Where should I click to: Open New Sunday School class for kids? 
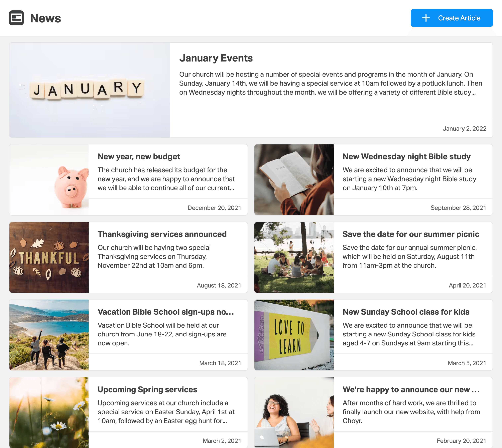pos(406,312)
